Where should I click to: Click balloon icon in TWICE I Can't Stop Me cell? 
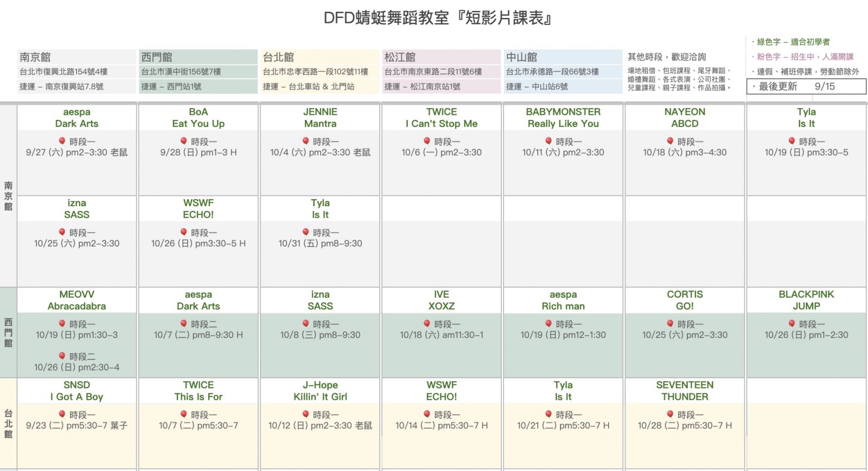click(x=427, y=141)
